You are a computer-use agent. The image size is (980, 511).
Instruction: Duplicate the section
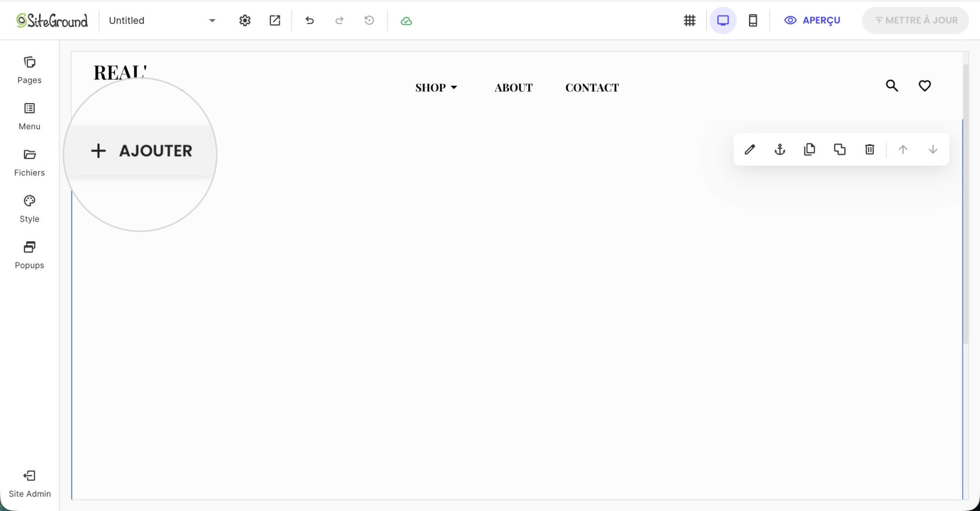pos(839,149)
